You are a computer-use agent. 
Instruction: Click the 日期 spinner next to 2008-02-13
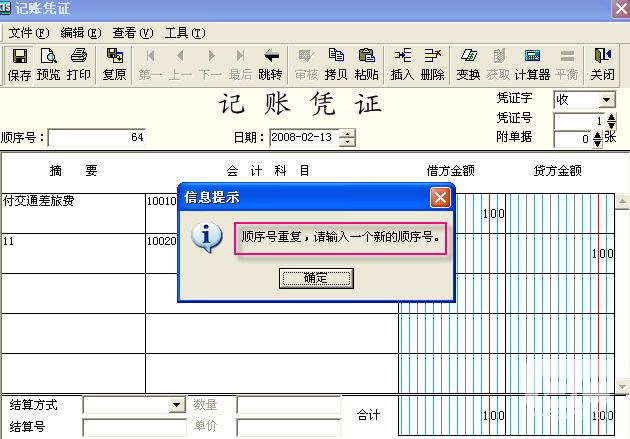(x=347, y=138)
